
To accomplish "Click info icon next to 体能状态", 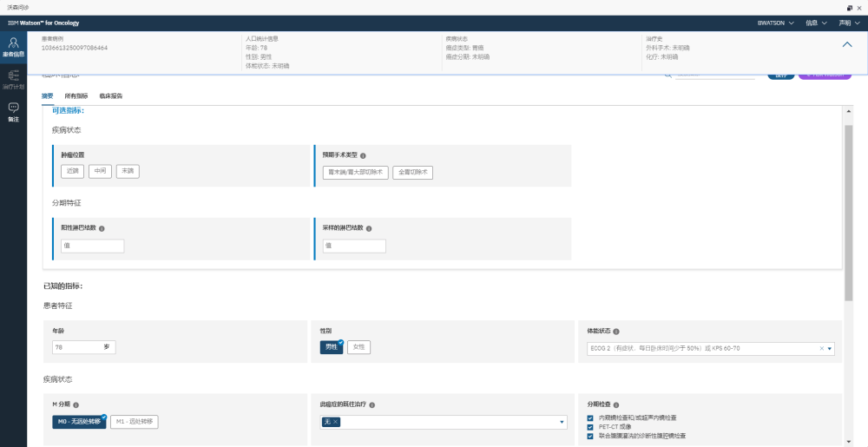I will (x=616, y=332).
